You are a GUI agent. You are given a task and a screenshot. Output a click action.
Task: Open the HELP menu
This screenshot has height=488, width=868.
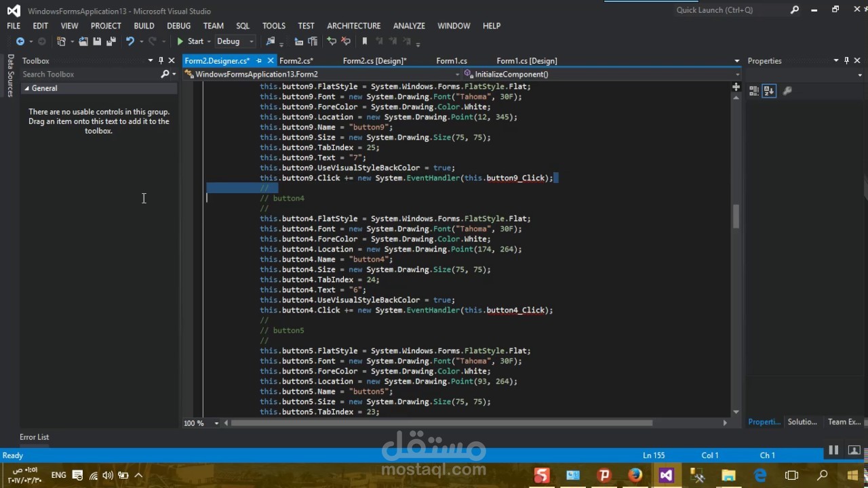492,26
